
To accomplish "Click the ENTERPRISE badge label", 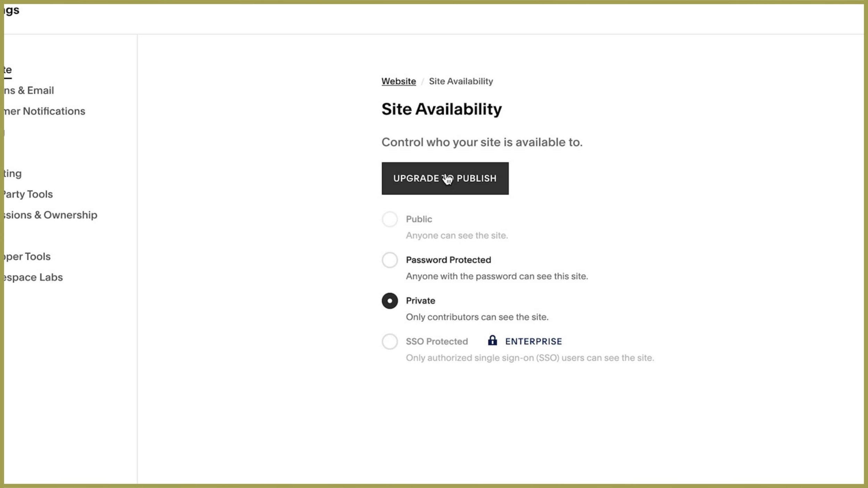I will [533, 342].
